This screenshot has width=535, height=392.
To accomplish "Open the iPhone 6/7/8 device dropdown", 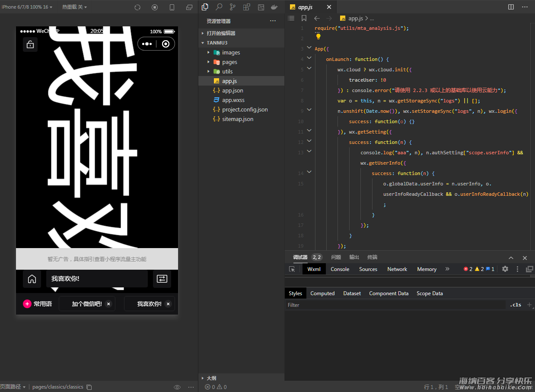I will pyautogui.click(x=27, y=7).
